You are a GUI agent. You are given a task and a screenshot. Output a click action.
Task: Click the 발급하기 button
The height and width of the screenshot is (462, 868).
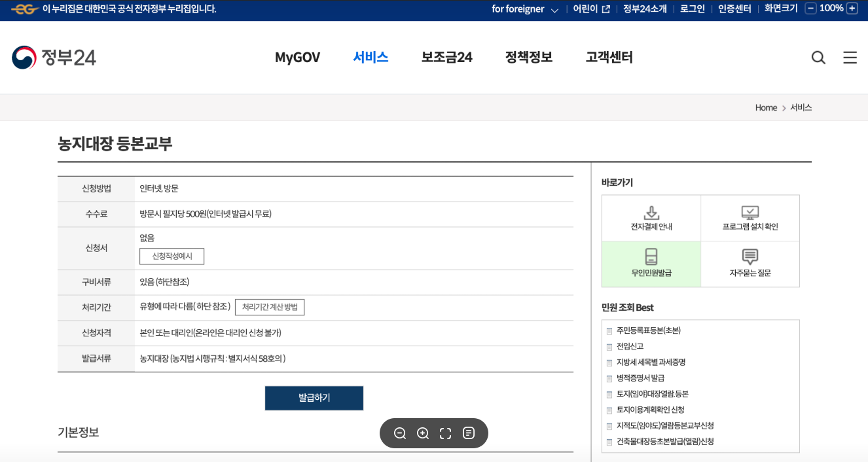tap(314, 397)
